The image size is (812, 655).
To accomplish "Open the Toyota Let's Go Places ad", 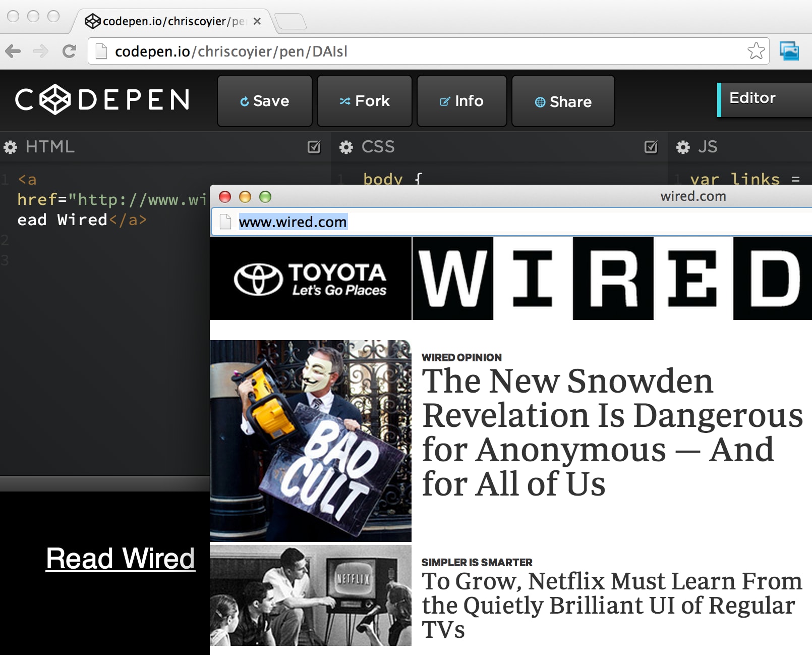I will point(311,279).
